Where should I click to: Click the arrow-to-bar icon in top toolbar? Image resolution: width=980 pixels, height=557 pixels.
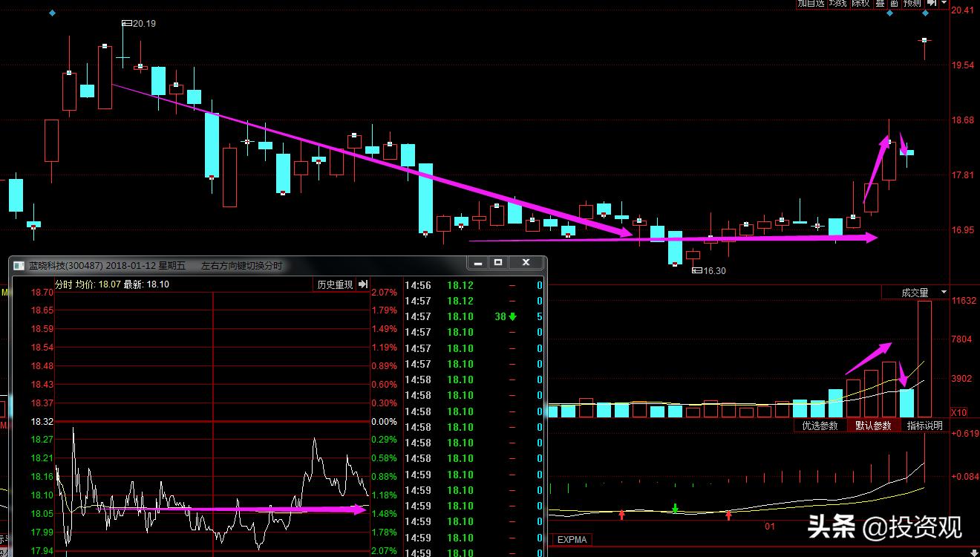click(x=931, y=4)
